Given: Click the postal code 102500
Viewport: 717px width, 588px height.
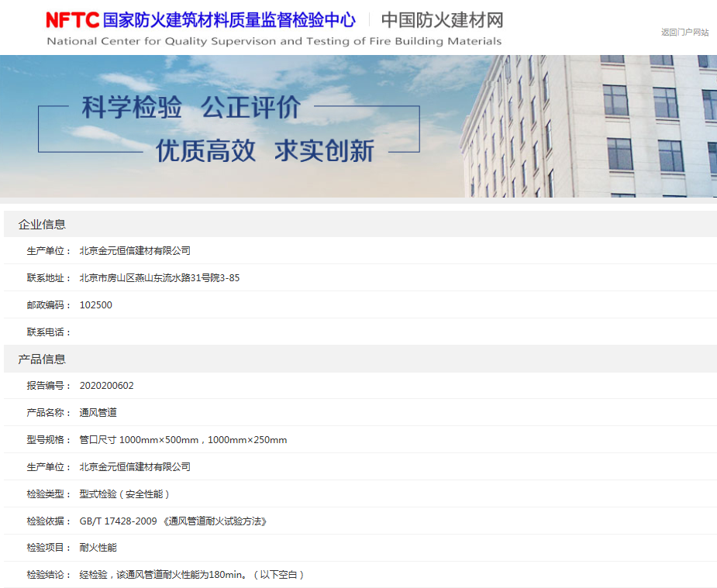Looking at the screenshot, I should pos(95,304).
